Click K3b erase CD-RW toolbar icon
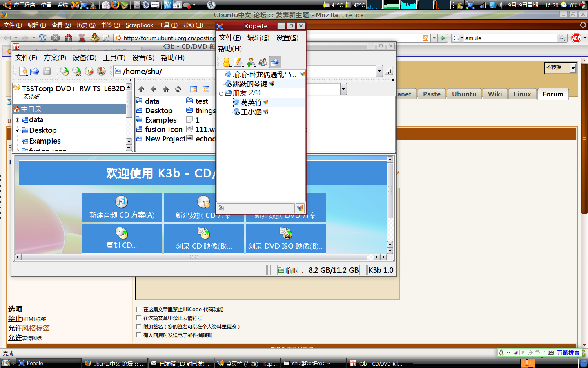The height and width of the screenshot is (368, 588). (89, 71)
